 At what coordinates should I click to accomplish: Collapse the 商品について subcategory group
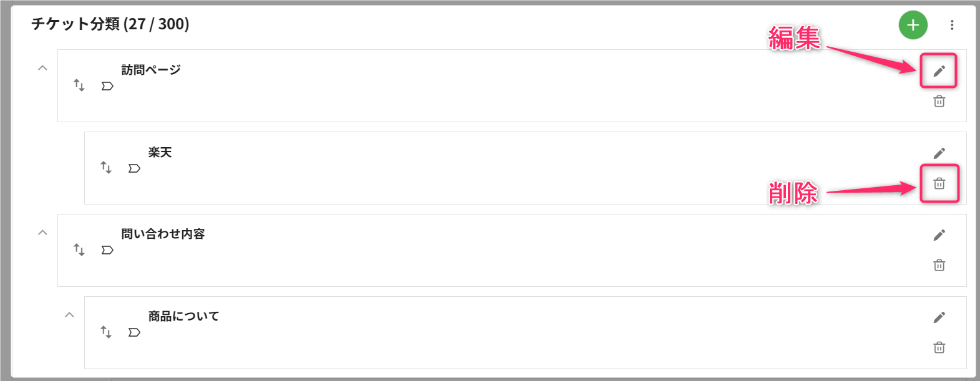[x=69, y=315]
